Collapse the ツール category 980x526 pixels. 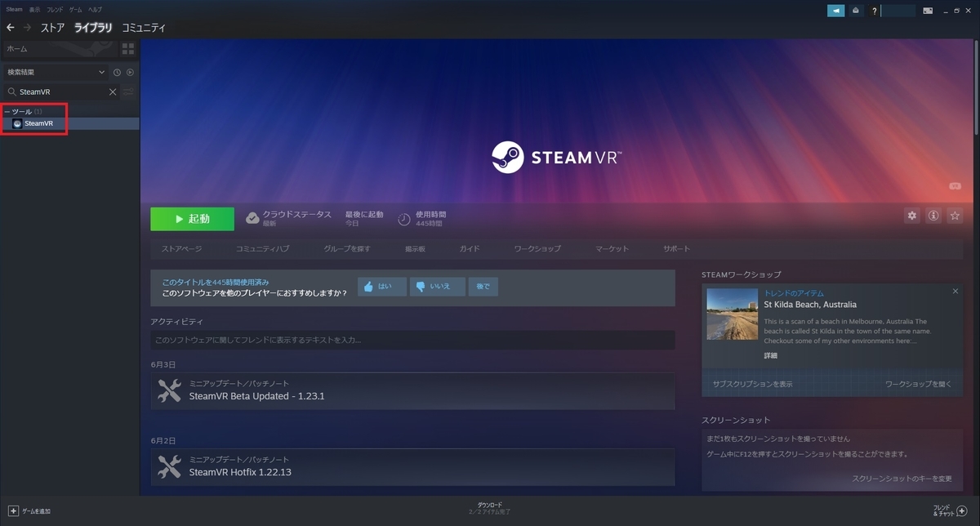[x=7, y=111]
